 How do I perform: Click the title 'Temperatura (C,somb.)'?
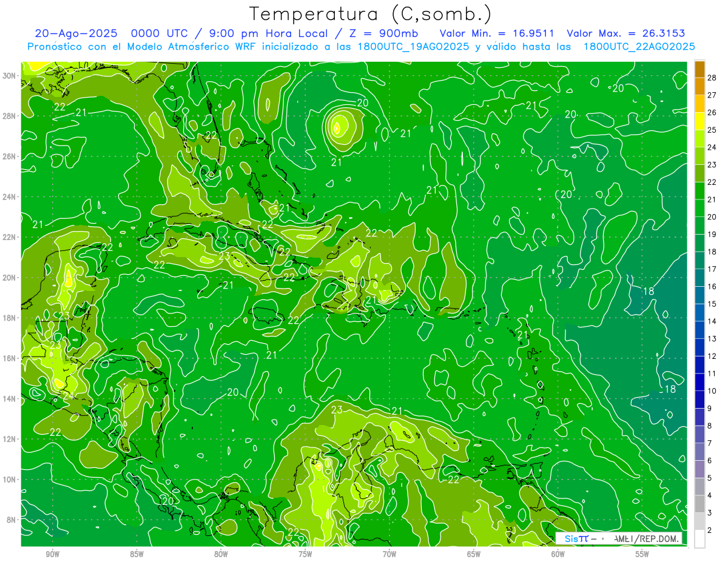tap(371, 14)
